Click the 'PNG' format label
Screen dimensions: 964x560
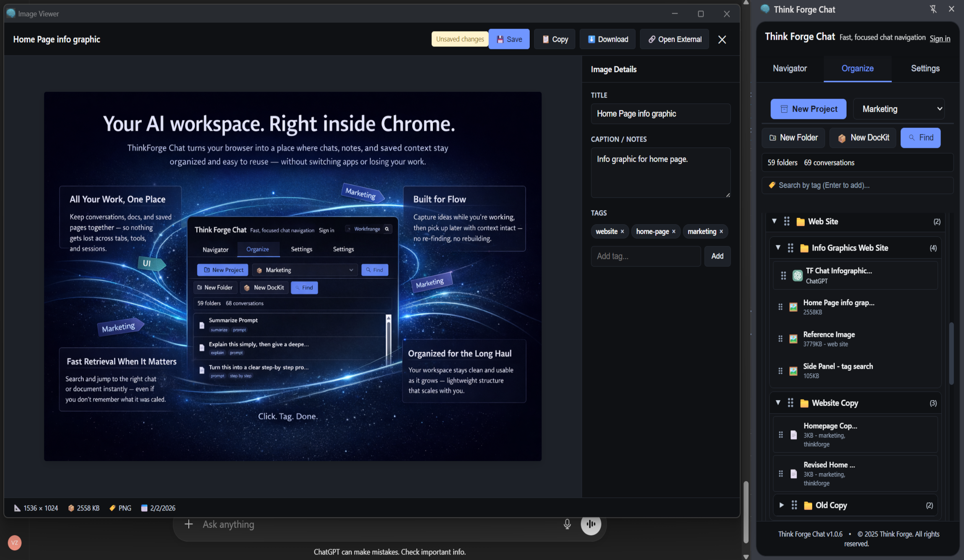click(x=125, y=508)
